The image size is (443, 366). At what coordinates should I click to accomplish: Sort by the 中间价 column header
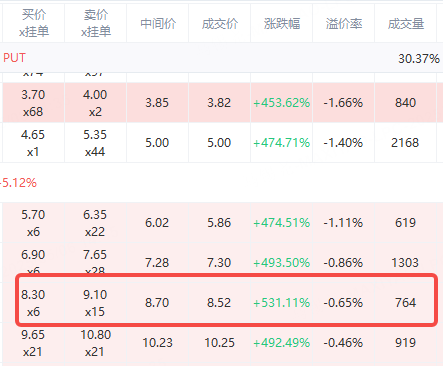pos(158,23)
